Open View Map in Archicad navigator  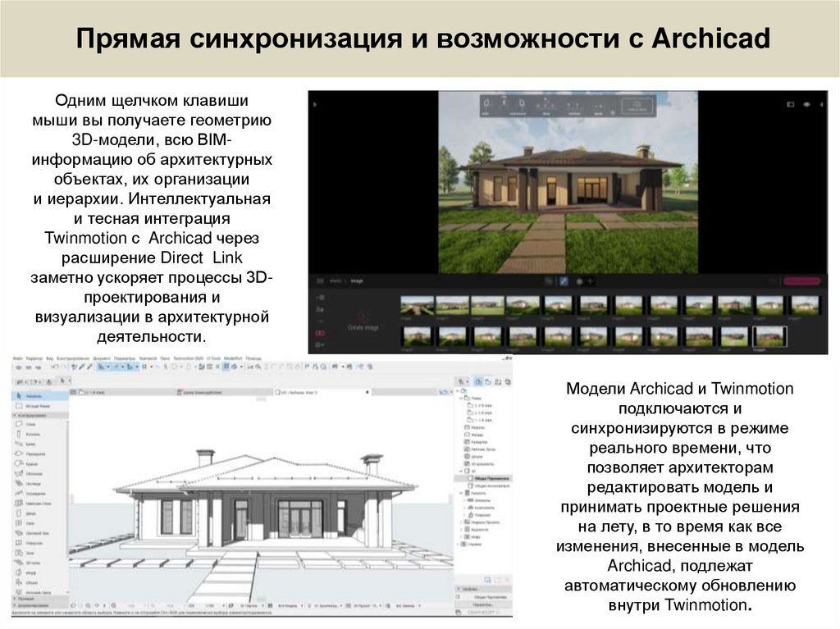click(x=488, y=382)
